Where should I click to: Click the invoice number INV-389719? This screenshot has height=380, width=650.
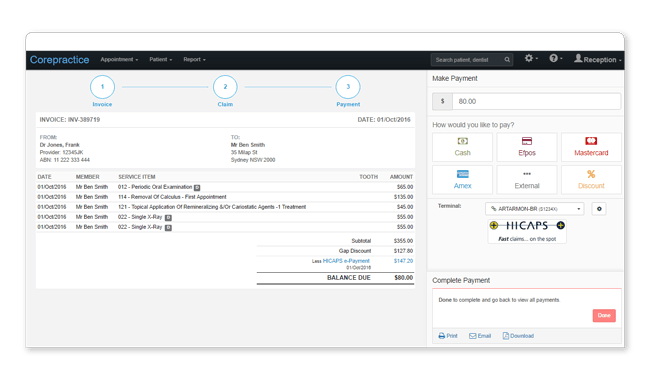pyautogui.click(x=84, y=120)
